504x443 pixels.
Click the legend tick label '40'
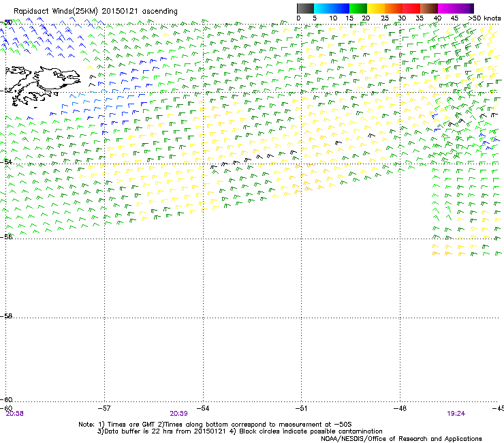point(437,18)
